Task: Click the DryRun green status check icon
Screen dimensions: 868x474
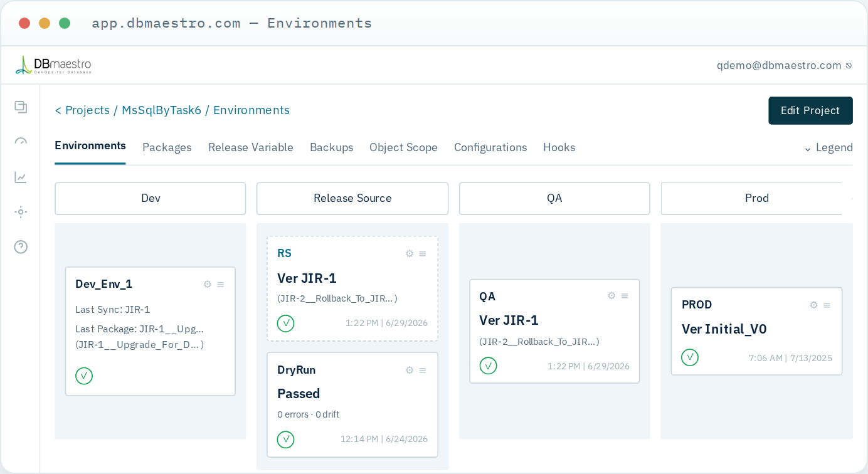Action: pos(286,439)
